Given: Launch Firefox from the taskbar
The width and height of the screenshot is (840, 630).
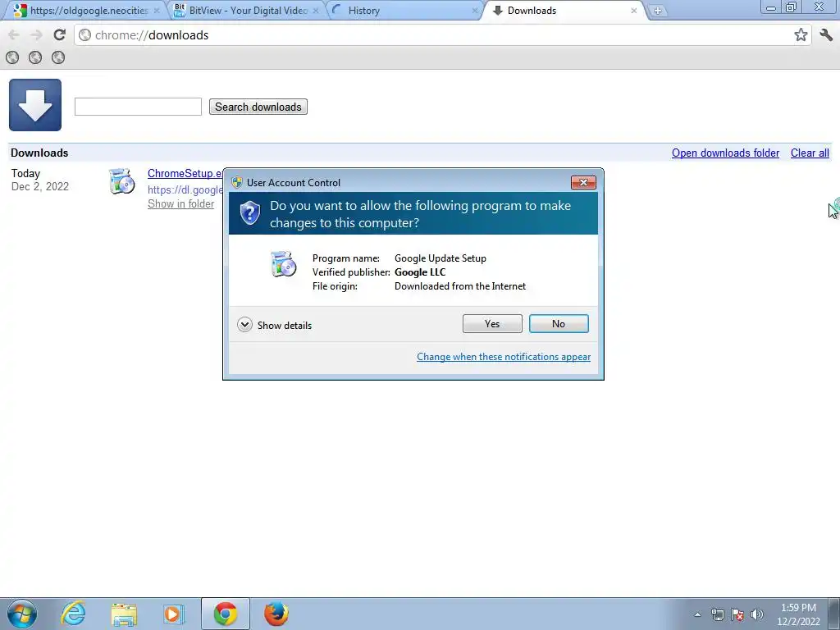Looking at the screenshot, I should (x=276, y=614).
